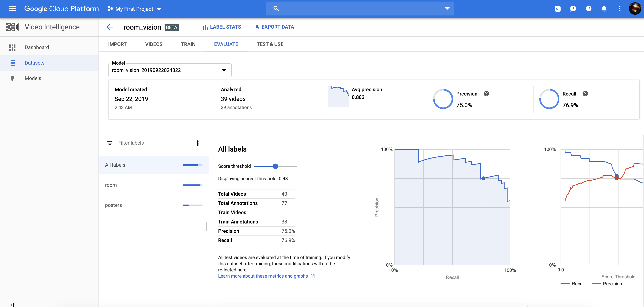644x307 pixels.
Task: Go back using the left arrow
Action: tap(110, 27)
